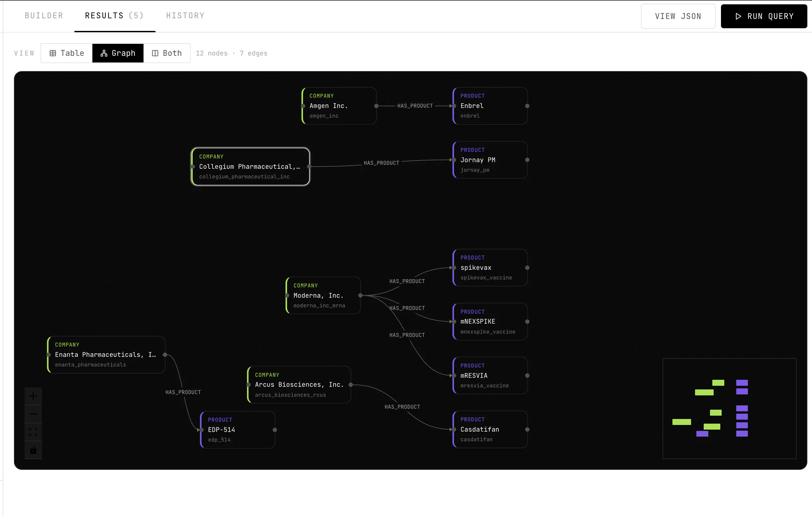Zoom in on the graph canvas
Image resolution: width=812 pixels, height=517 pixels.
[33, 396]
